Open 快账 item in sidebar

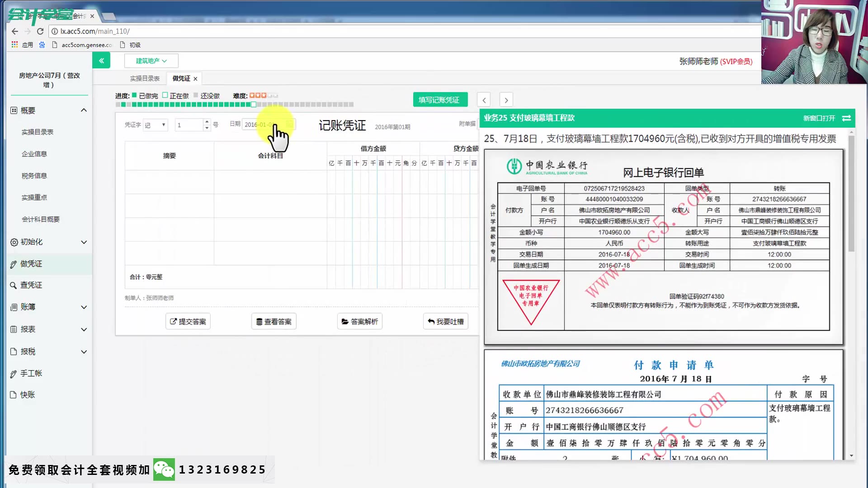click(27, 395)
